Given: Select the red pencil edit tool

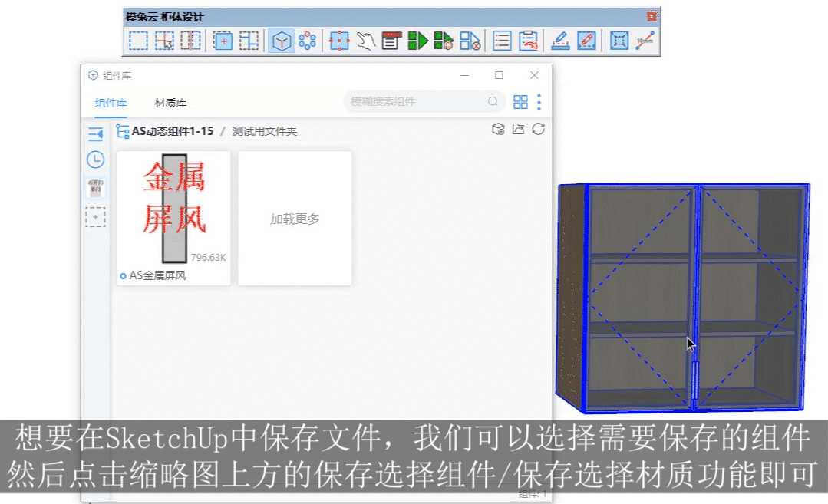Looking at the screenshot, I should coord(586,41).
